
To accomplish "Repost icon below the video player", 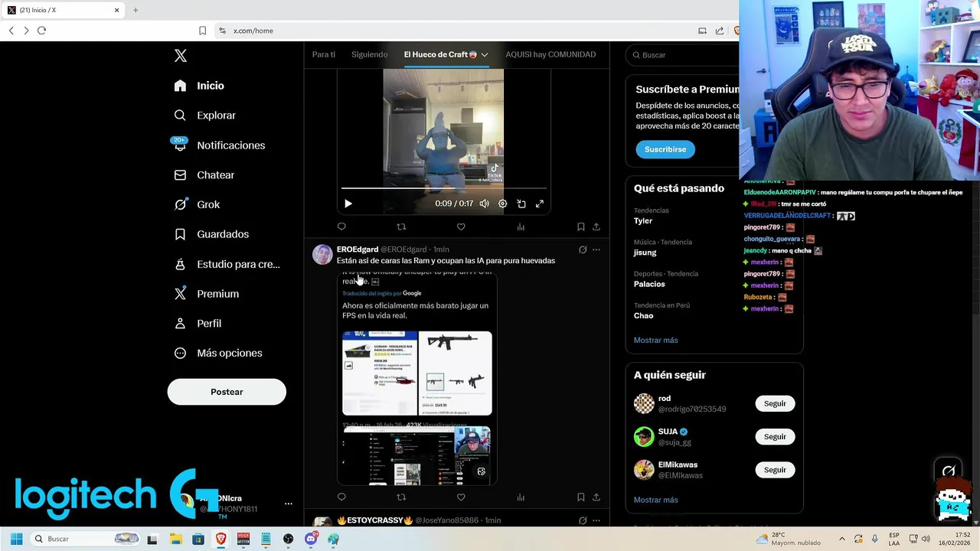I will [x=401, y=227].
